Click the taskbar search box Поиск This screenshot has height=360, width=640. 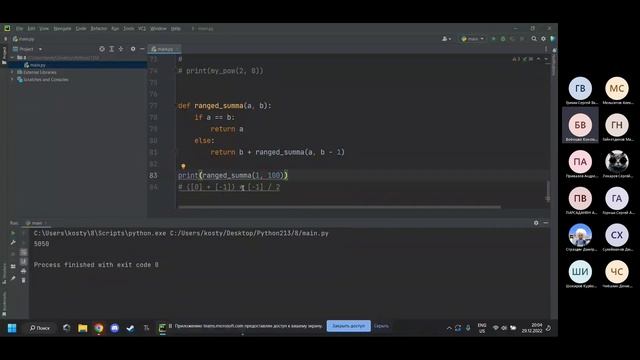(x=40, y=328)
